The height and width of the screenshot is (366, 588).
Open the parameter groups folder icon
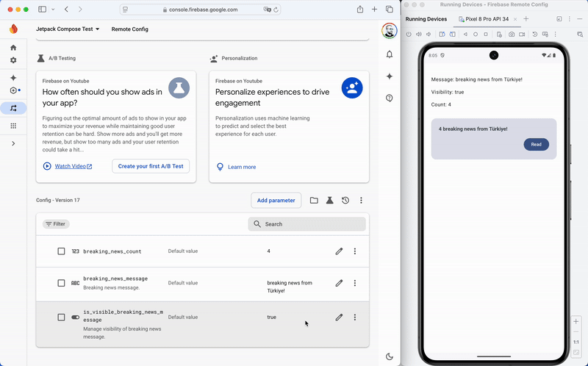[x=314, y=200]
